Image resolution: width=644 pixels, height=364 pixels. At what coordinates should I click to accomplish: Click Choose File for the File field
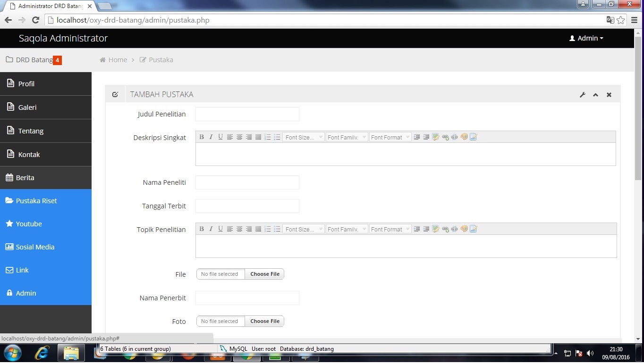click(264, 274)
